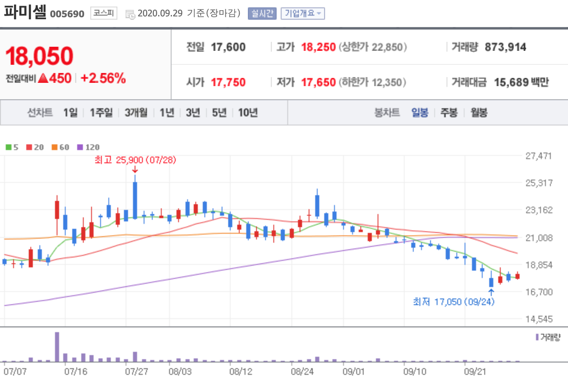Click the 27,471 price axis label
Viewport: 568px width, 392px height.
click(538, 156)
